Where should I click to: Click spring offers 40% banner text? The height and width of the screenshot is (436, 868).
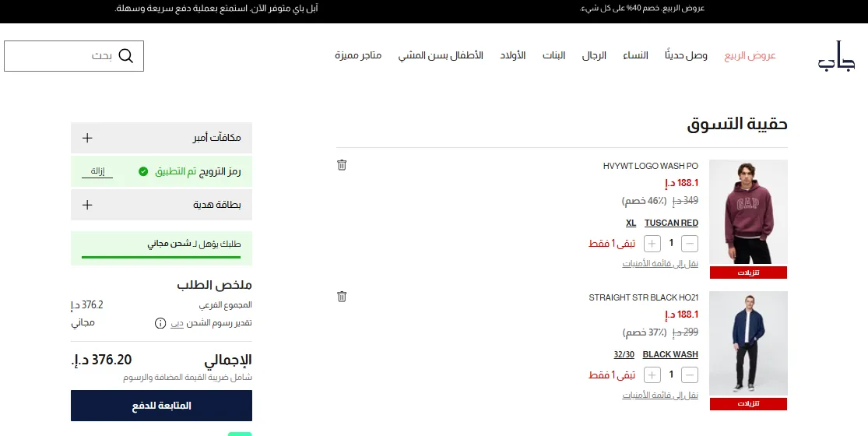coord(642,9)
